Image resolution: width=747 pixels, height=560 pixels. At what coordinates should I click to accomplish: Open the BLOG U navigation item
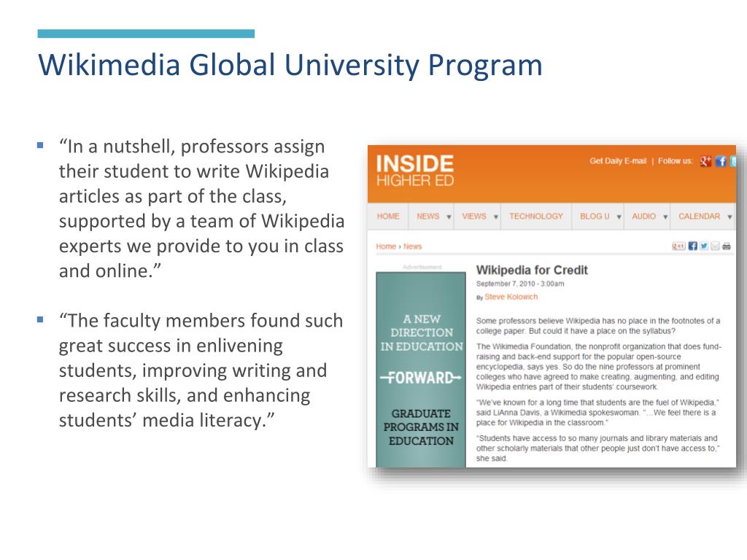click(x=595, y=216)
